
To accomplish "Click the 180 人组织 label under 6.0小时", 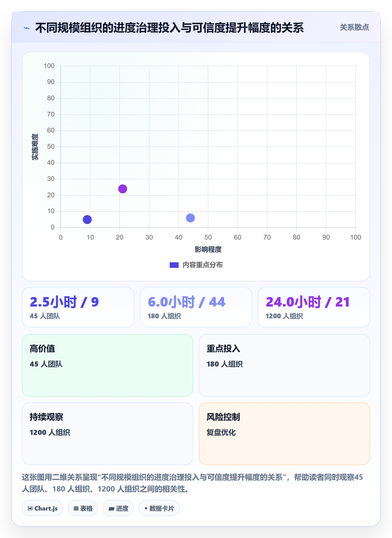I will (164, 316).
